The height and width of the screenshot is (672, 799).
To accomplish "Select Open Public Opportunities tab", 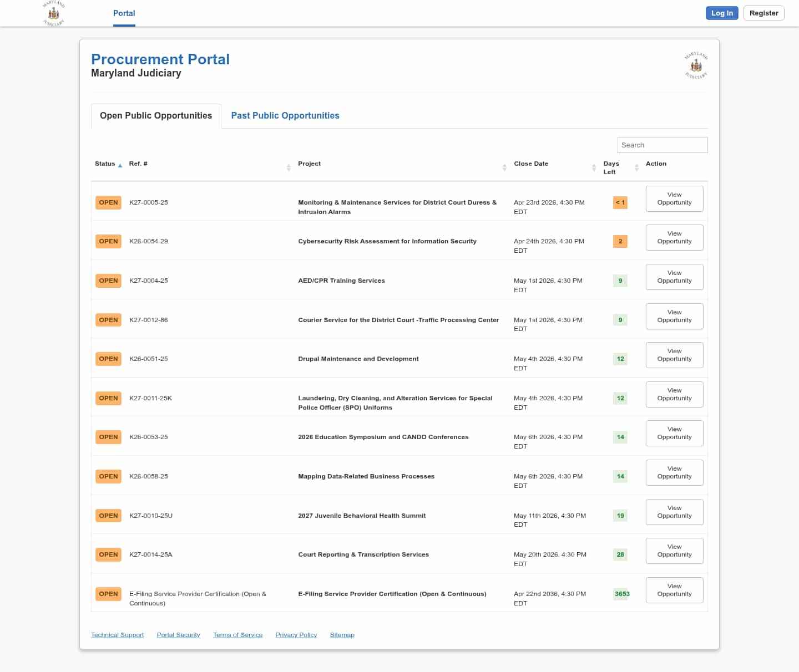I will 156,115.
